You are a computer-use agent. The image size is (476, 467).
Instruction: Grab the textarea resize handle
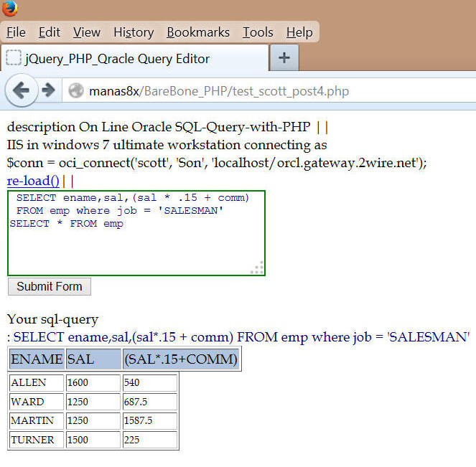coord(258,268)
